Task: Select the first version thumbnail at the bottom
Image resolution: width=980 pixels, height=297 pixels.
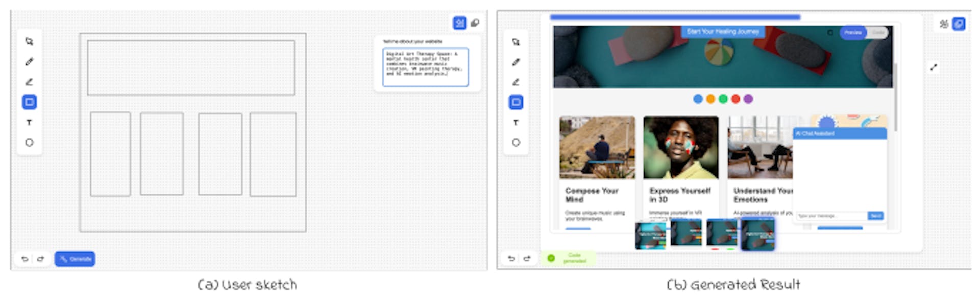Action: point(650,235)
